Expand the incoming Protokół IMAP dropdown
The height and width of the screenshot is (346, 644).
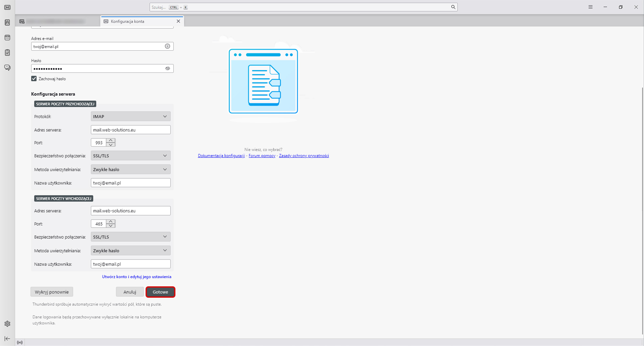130,116
